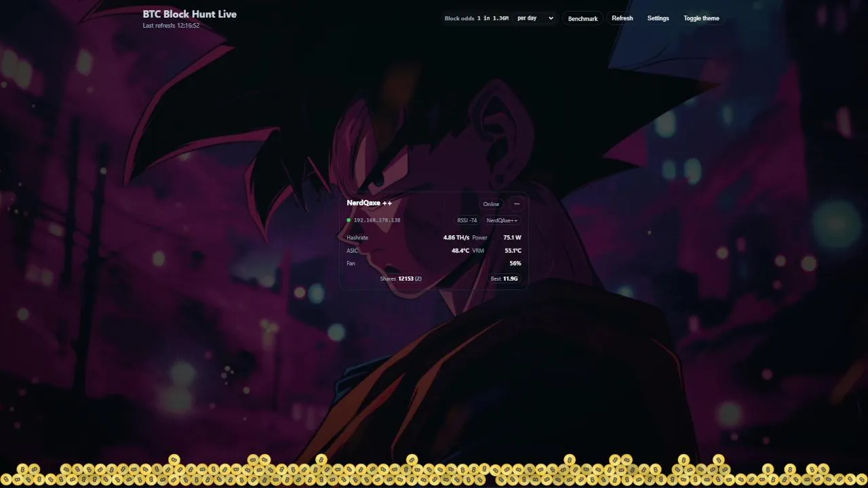Toggle theme via header button
This screenshot has width=868, height=488.
pyautogui.click(x=701, y=18)
